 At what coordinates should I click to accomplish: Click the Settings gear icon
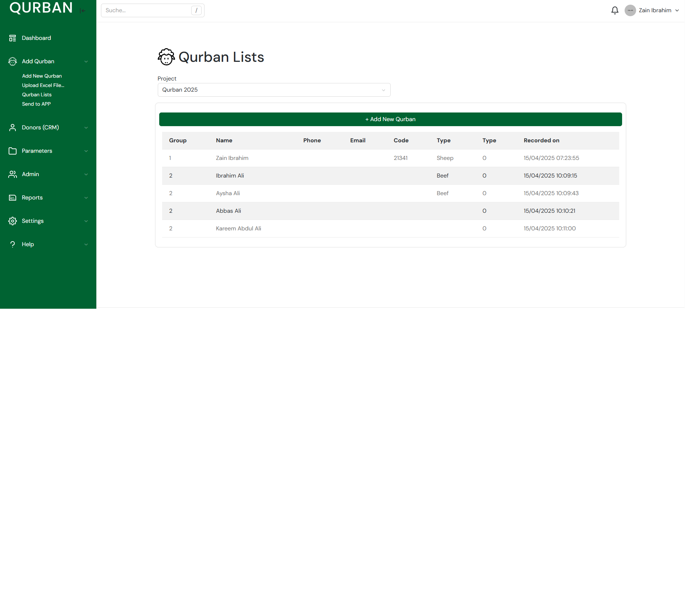(x=13, y=221)
